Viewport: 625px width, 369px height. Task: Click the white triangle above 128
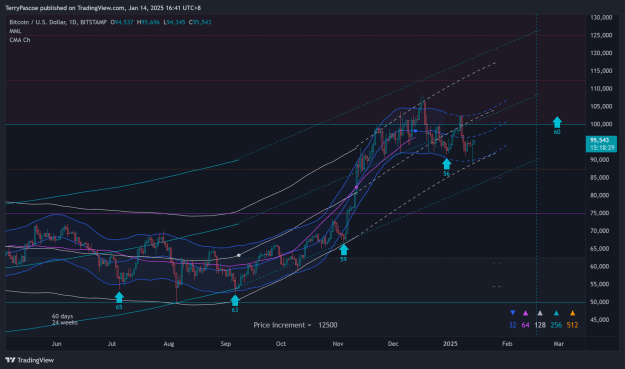click(540, 313)
